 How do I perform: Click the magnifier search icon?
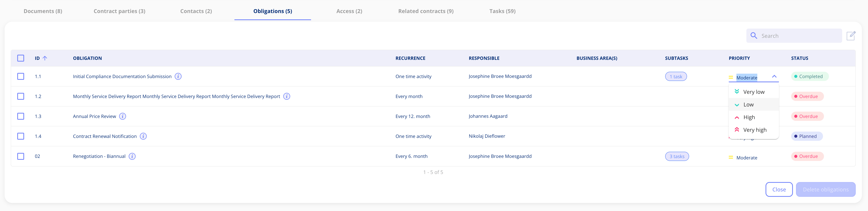754,36
